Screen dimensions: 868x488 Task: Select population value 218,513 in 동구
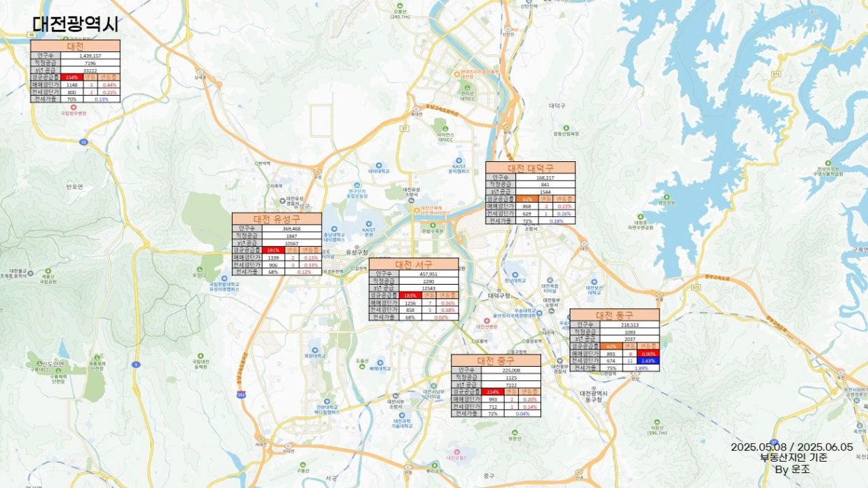click(x=629, y=325)
